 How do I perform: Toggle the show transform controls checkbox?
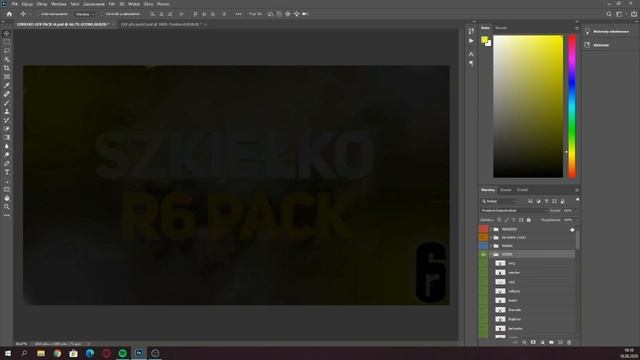tap(103, 14)
